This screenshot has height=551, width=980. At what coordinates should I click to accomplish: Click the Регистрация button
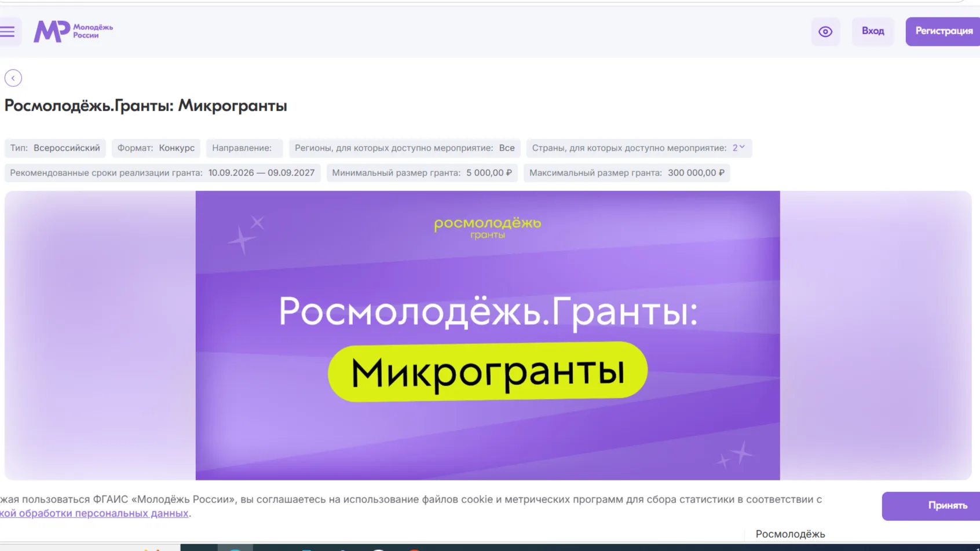tap(943, 31)
